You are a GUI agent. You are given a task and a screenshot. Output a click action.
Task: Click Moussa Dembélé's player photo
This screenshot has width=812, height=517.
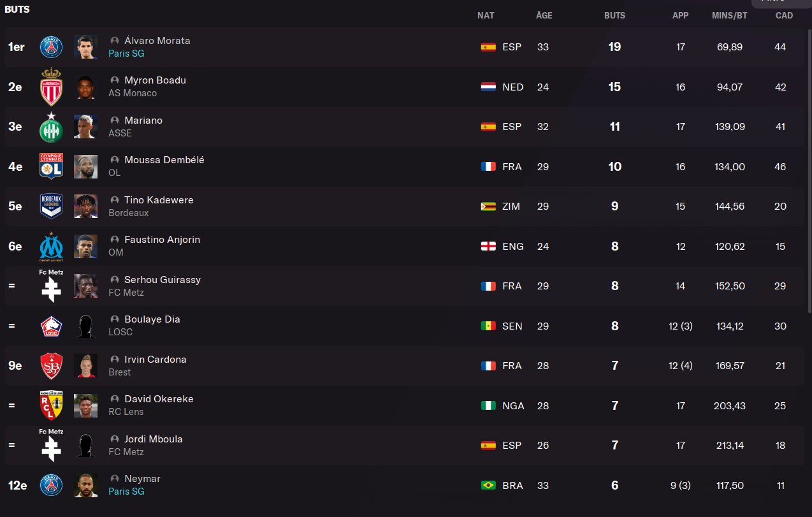85,166
